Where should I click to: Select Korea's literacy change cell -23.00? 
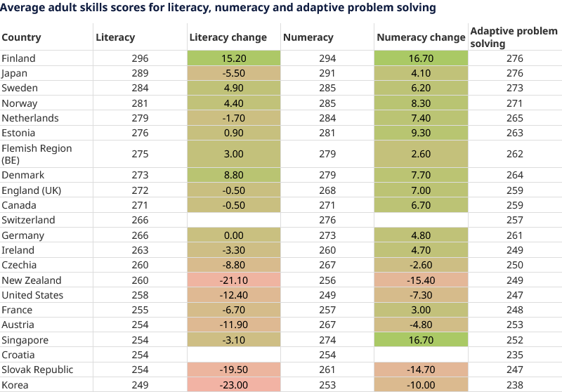[x=233, y=385]
